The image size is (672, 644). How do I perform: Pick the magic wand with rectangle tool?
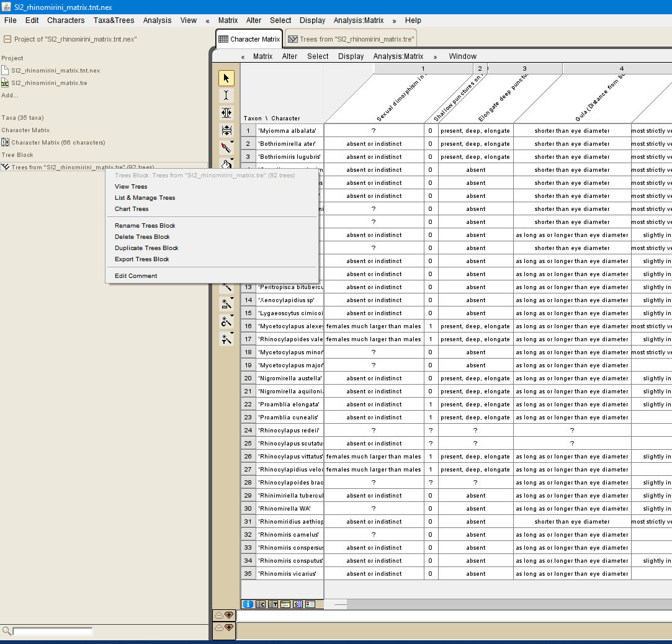[x=225, y=304]
